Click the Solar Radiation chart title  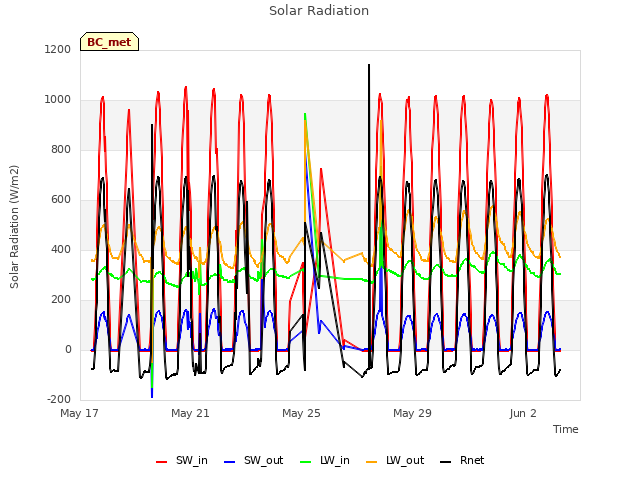pyautogui.click(x=319, y=11)
